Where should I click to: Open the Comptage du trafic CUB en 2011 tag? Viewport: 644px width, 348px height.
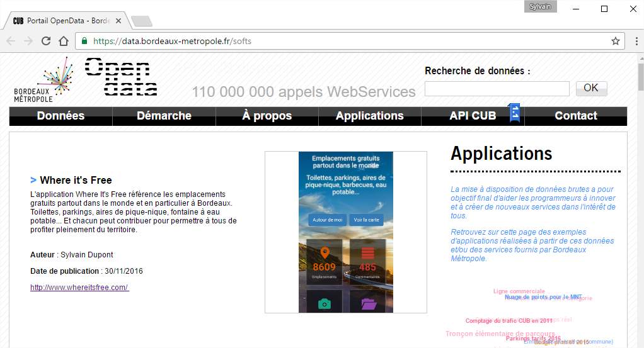(509, 320)
